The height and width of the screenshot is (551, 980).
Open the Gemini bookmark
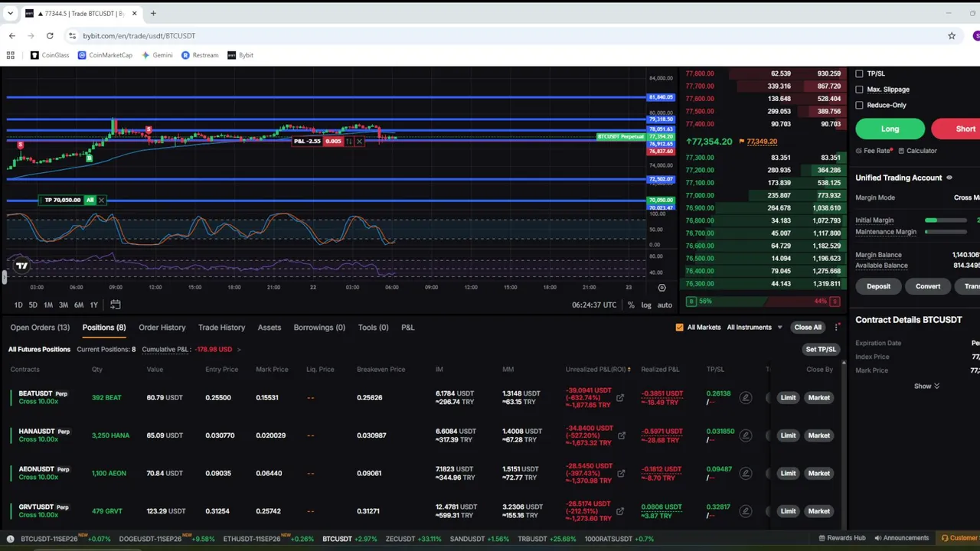click(x=157, y=55)
